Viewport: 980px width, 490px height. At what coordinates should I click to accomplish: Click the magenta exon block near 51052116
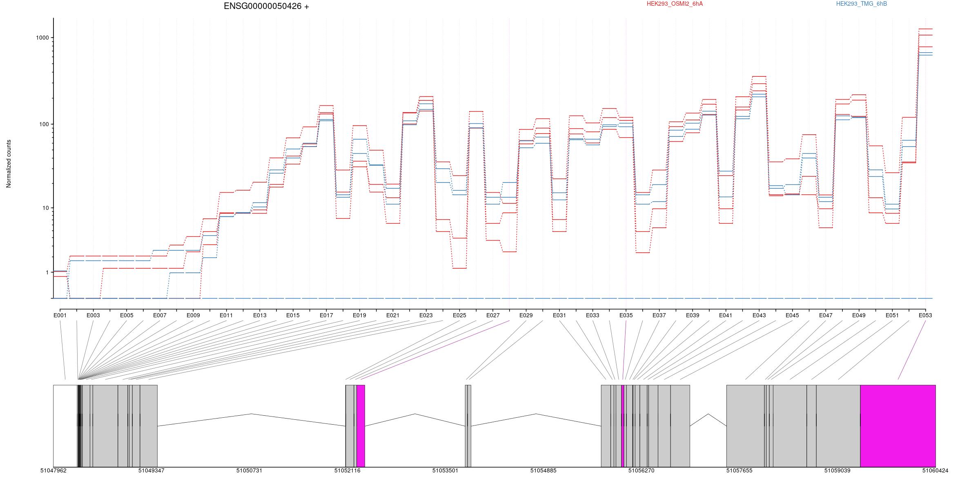click(x=361, y=426)
